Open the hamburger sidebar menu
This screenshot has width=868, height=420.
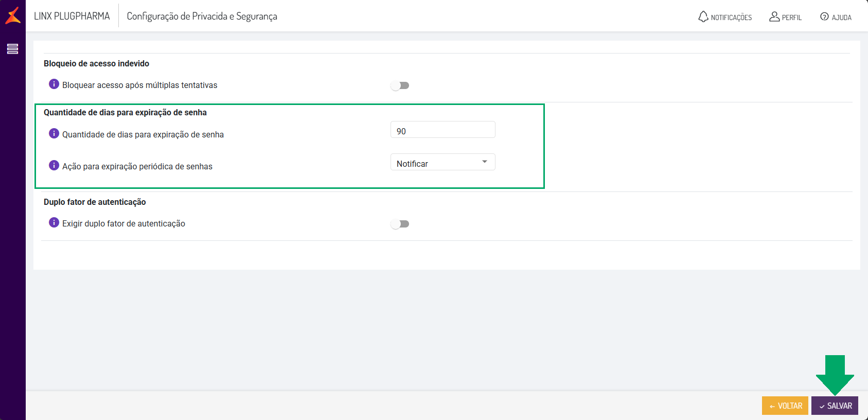[x=13, y=49]
